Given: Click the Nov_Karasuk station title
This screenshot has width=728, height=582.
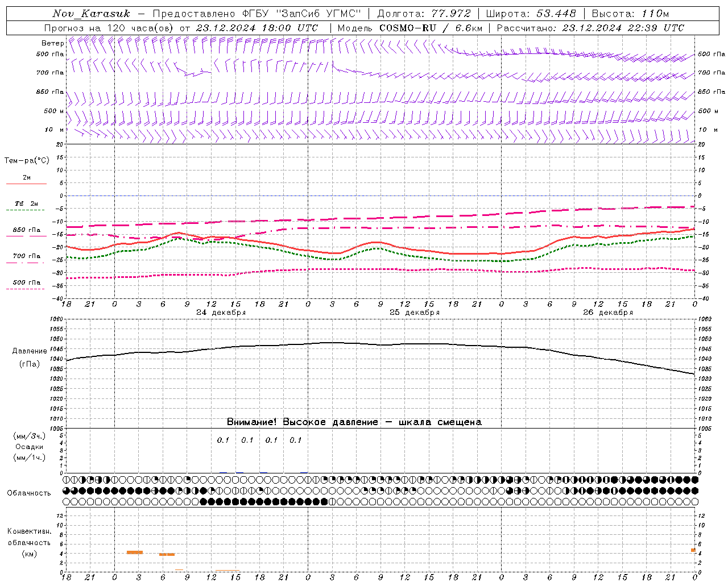Looking at the screenshot, I should pos(92,14).
